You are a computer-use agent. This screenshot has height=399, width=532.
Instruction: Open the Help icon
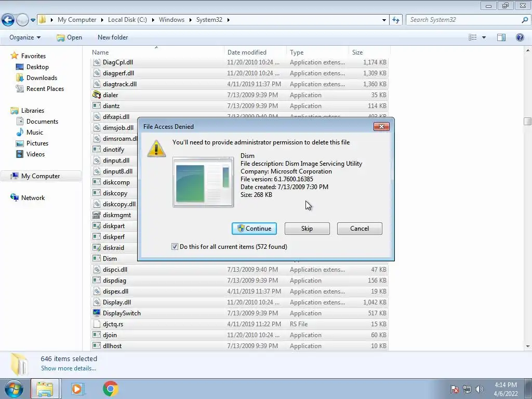520,37
